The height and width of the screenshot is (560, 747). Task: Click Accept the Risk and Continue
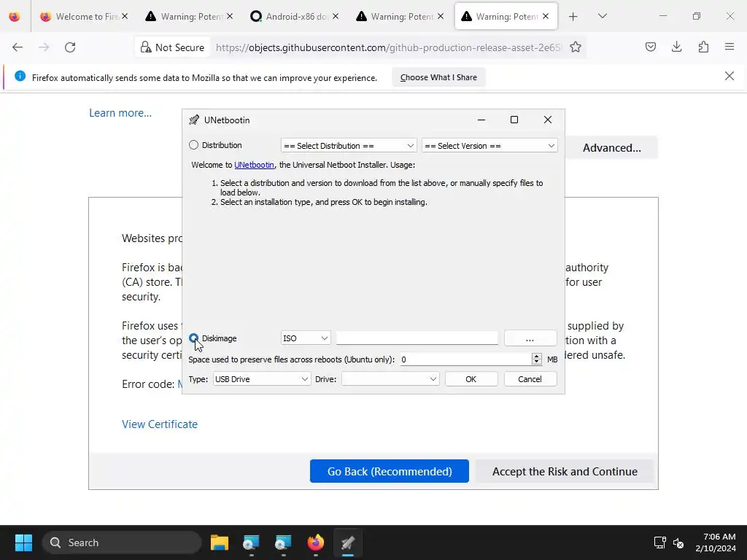565,472
